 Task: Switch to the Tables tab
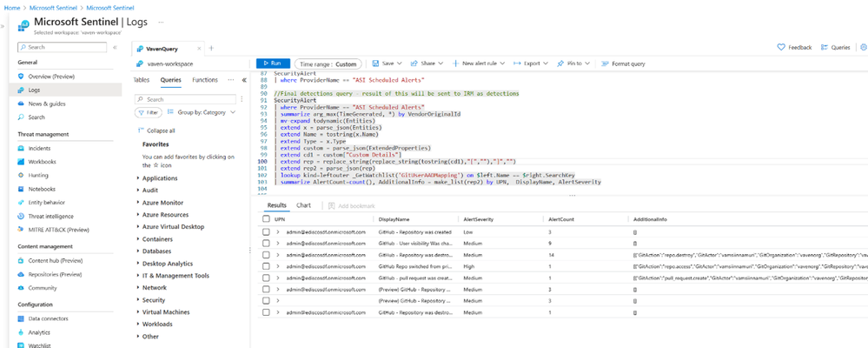141,80
